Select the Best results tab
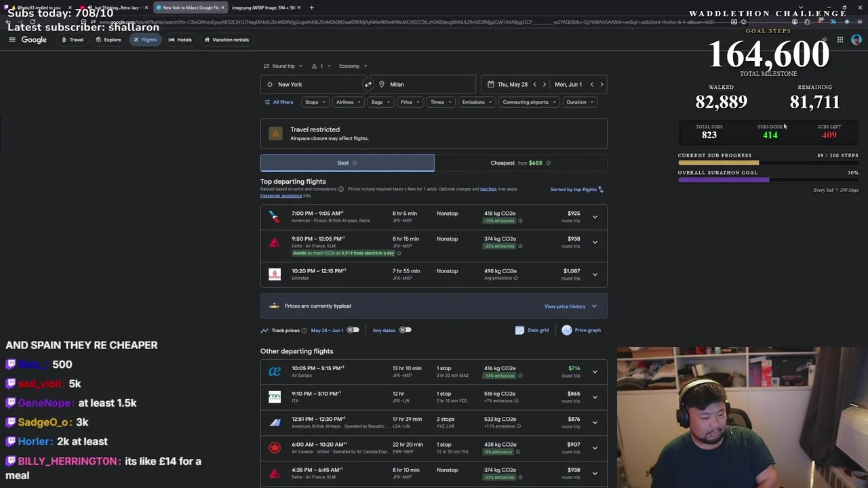The height and width of the screenshot is (488, 868). [347, 163]
